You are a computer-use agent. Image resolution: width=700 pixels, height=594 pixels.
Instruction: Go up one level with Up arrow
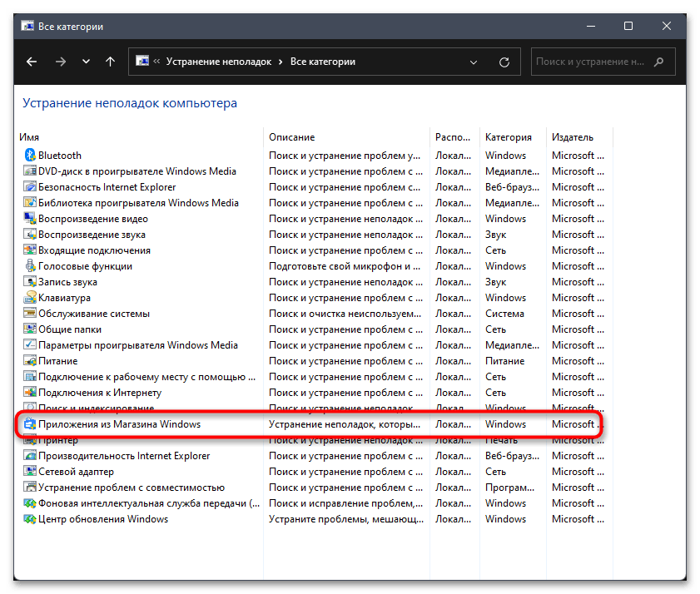[x=110, y=62]
